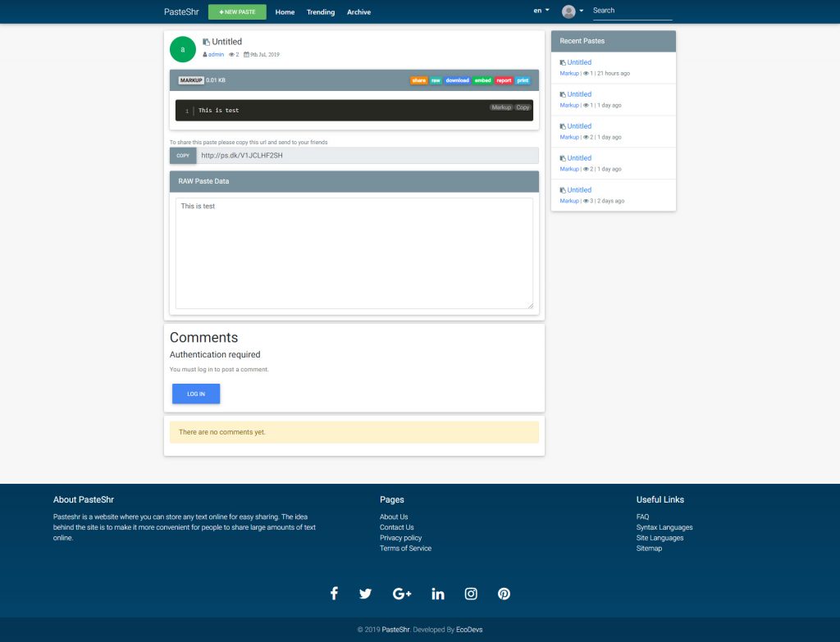Open the Twitter social icon in footer
Image resolution: width=840 pixels, height=642 pixels.
(365, 594)
